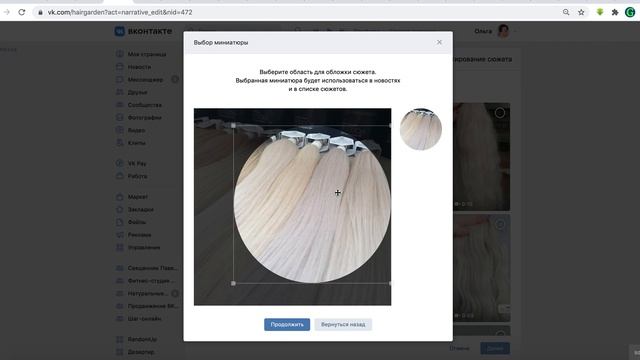
Task: Open the Шаг-онлайн group shortcut
Action: pyautogui.click(x=144, y=319)
